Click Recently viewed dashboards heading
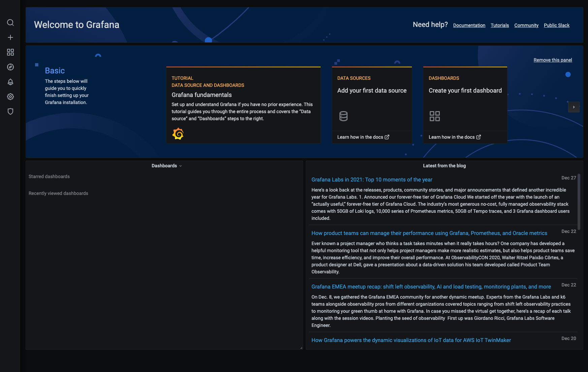This screenshot has height=372, width=588. click(58, 193)
